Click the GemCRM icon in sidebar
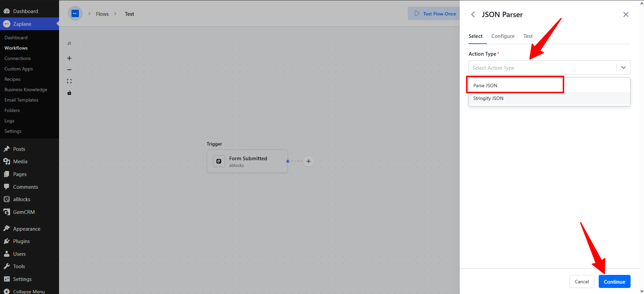Viewport: 644px width, 294px height. [x=7, y=212]
